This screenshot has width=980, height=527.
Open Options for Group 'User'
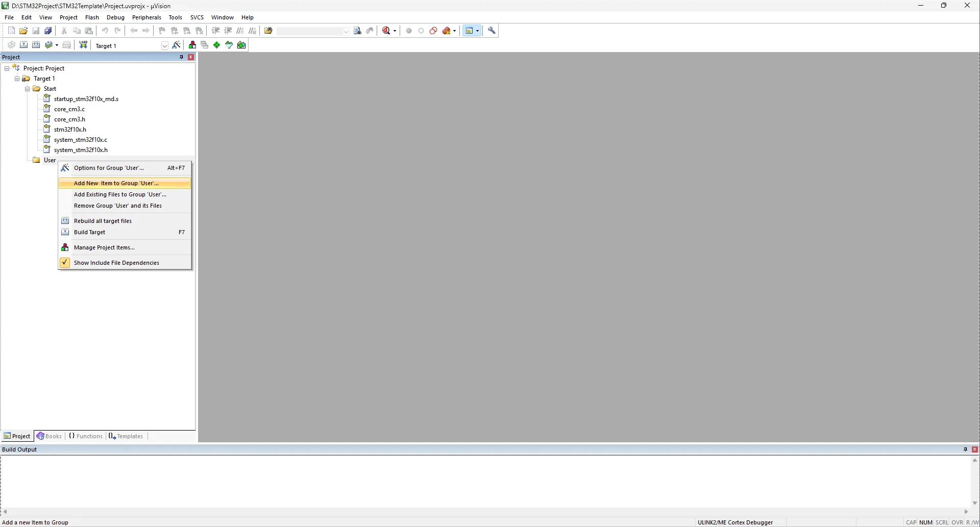[x=125, y=168]
